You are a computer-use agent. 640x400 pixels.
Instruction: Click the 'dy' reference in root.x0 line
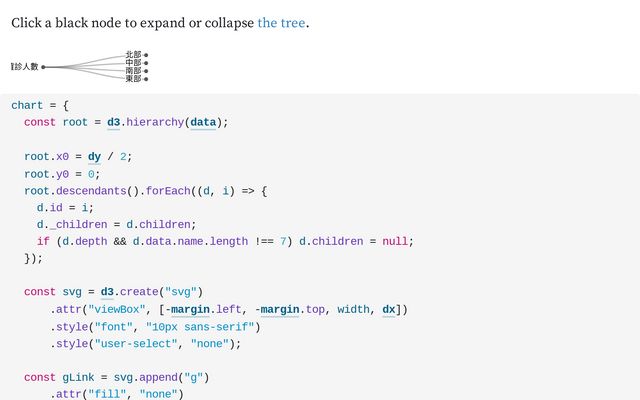pyautogui.click(x=94, y=156)
